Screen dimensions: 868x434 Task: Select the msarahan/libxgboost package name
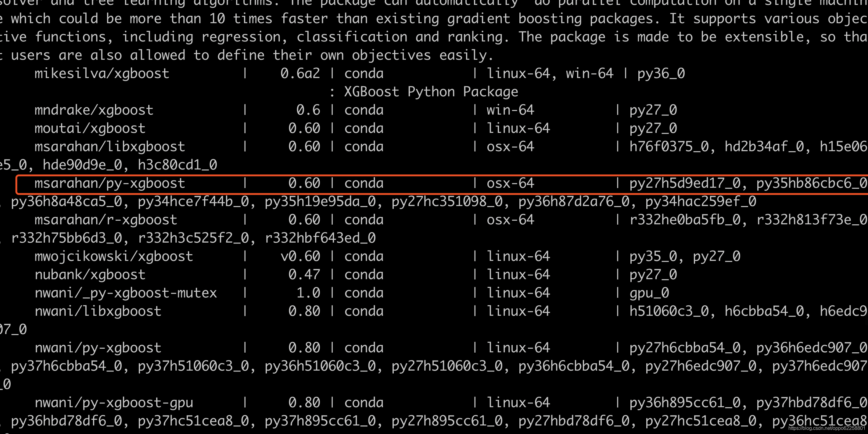coord(109,147)
